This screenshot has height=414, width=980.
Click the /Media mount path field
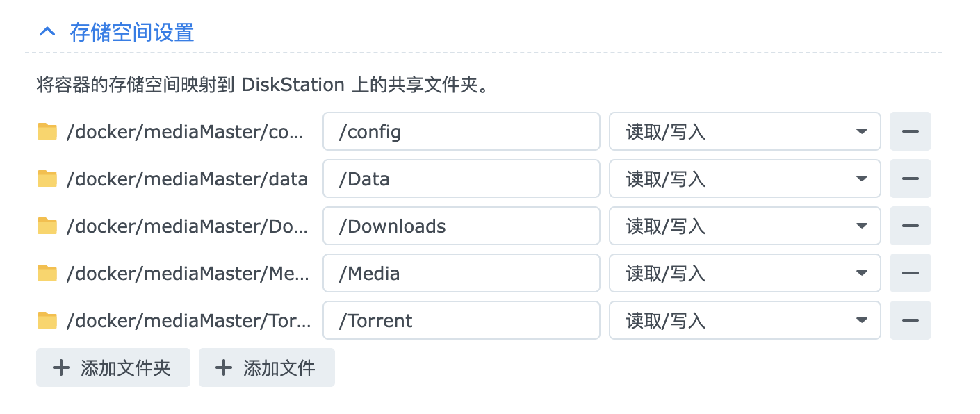coord(461,273)
